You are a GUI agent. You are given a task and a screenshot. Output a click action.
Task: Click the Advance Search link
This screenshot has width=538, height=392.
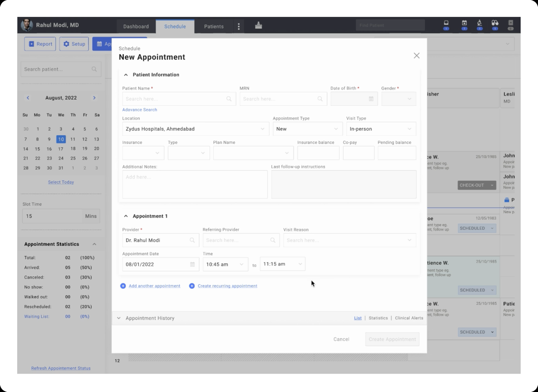(139, 110)
